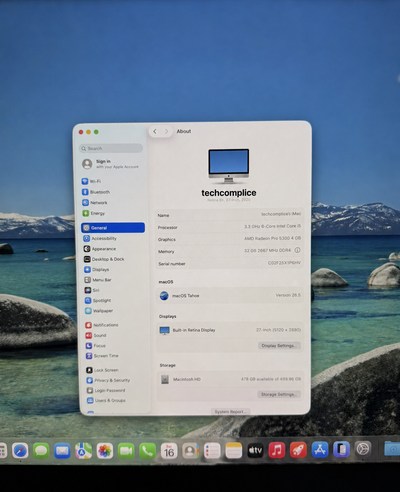
Task: Select Network in the sidebar
Action: 113,203
